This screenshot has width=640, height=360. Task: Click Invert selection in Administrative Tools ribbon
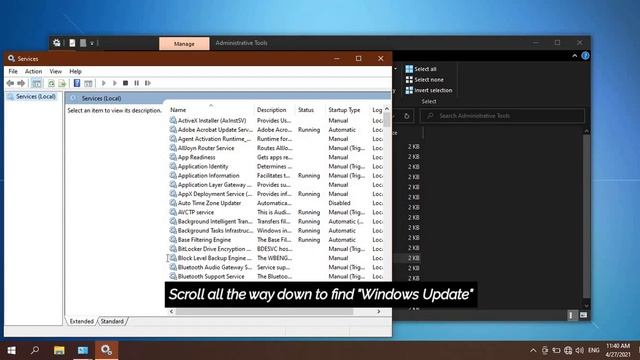click(x=429, y=90)
